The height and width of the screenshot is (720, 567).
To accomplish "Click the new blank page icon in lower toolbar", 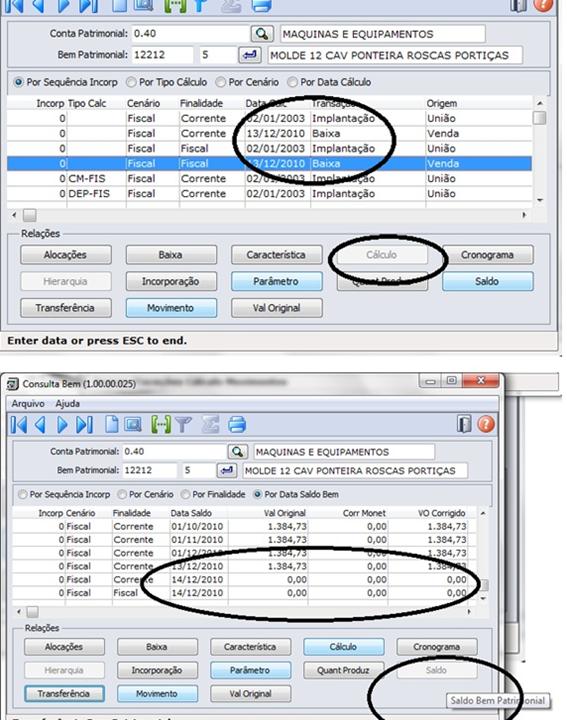I will coord(112,424).
